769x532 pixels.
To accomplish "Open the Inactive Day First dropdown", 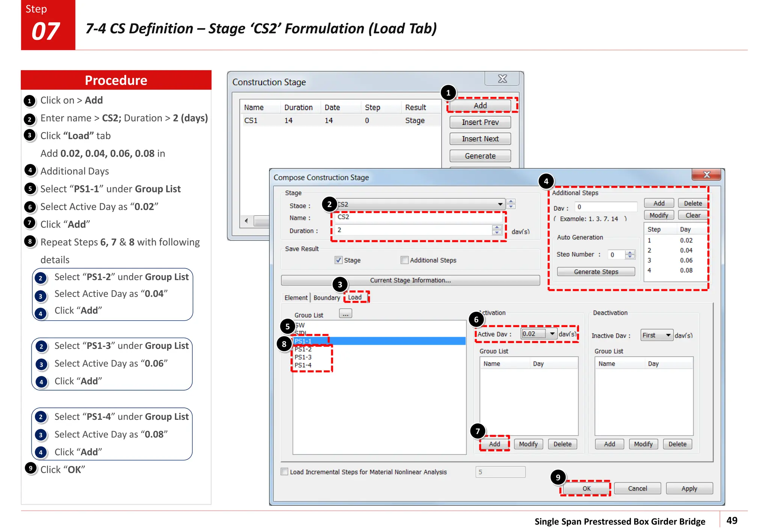I will (x=668, y=335).
